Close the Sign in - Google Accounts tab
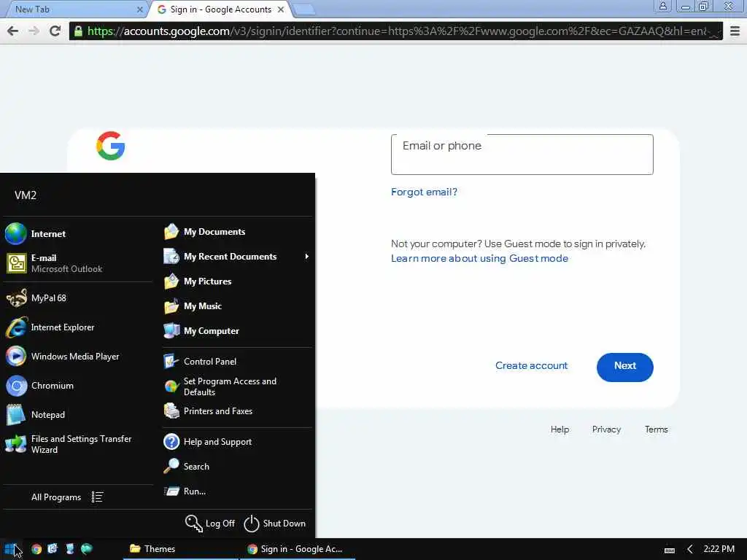 (x=281, y=9)
